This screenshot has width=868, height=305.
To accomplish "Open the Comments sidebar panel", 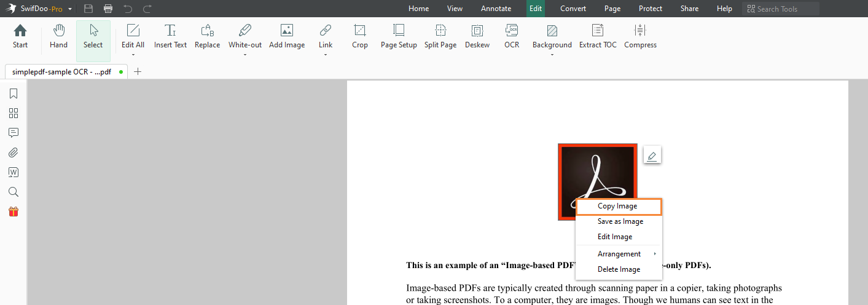I will pos(14,133).
